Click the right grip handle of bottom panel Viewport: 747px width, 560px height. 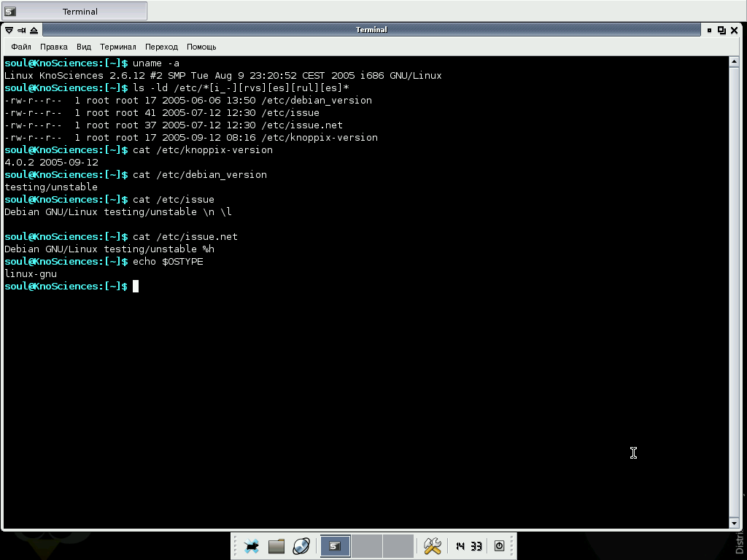513,545
